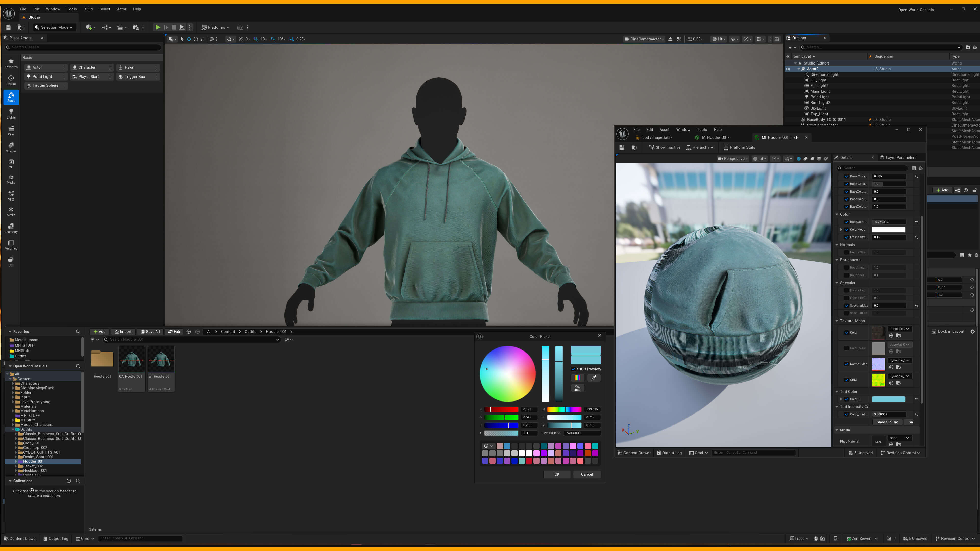Viewport: 980px width, 551px height.
Task: Open the VFX category in Place Actors
Action: pyautogui.click(x=11, y=195)
